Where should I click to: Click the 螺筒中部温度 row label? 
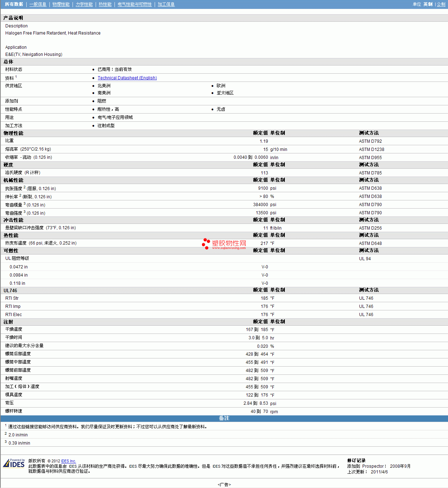[x=18, y=362]
